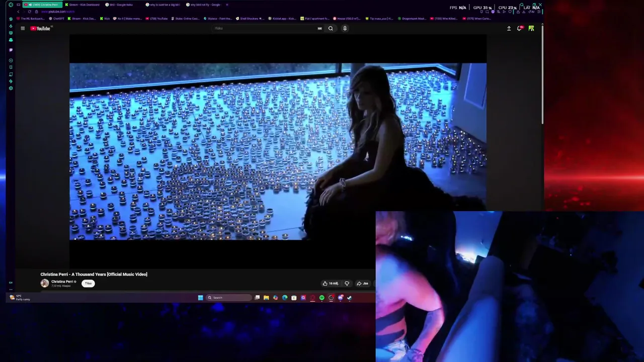Dislike the video with thumbs down

[347, 284]
